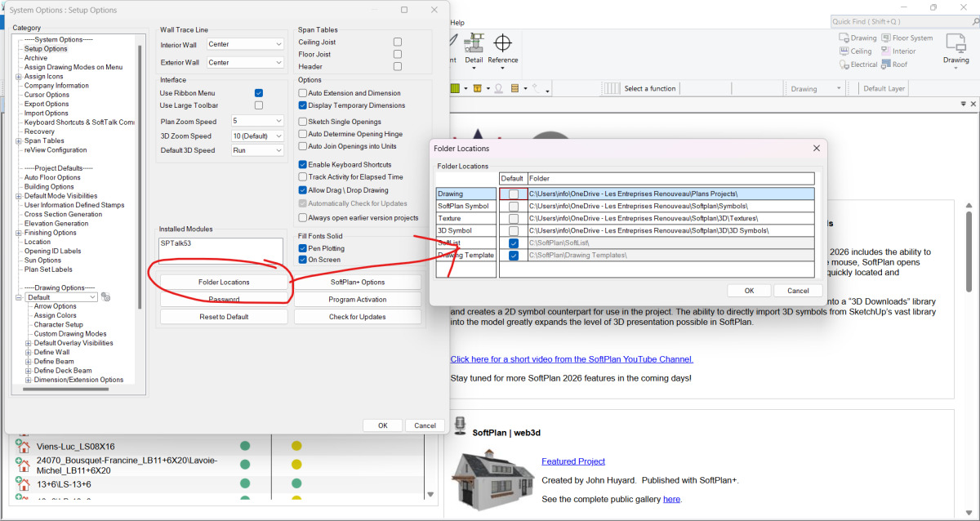Open the Help menu
The height and width of the screenshot is (521, 980).
pyautogui.click(x=457, y=23)
